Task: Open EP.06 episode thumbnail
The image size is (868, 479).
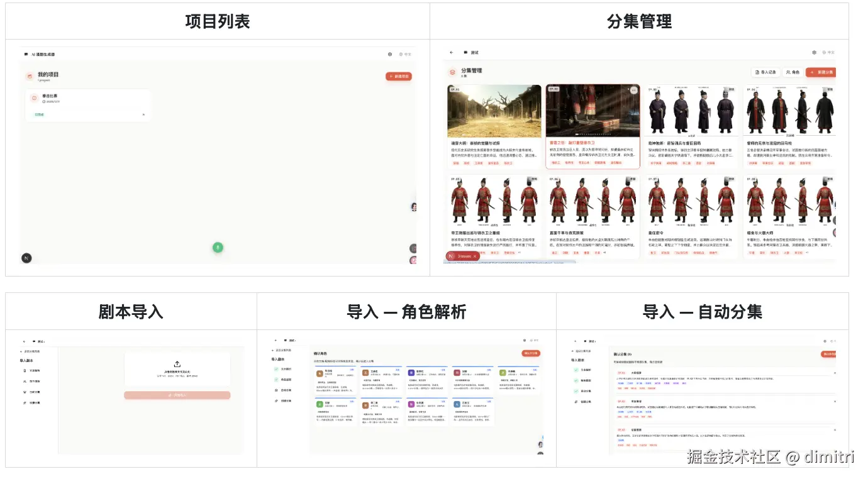Action: tap(593, 201)
